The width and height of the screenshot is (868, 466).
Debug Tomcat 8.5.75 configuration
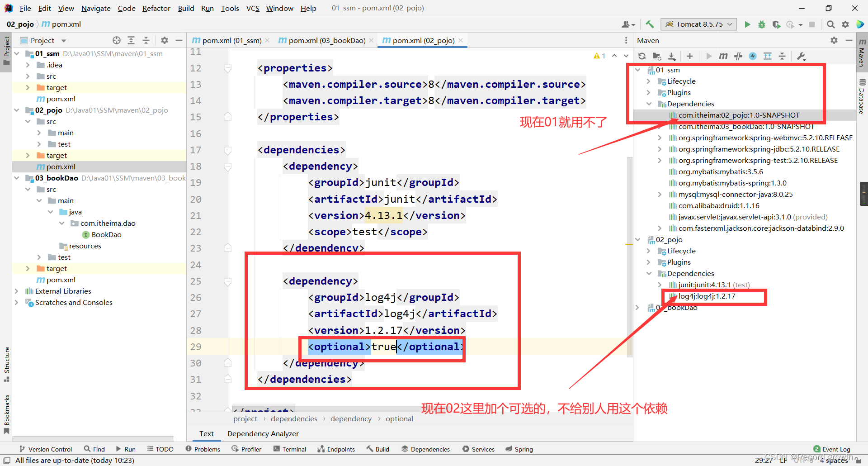[x=762, y=24]
